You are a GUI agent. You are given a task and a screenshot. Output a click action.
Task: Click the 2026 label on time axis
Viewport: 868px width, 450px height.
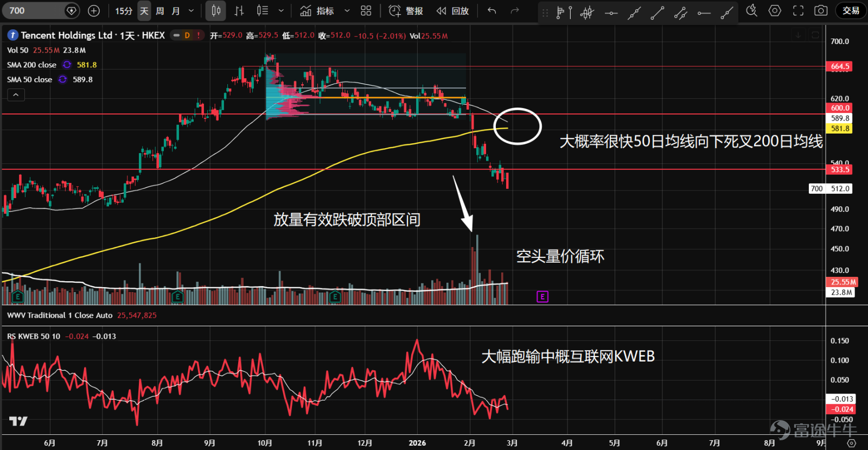pos(417,443)
